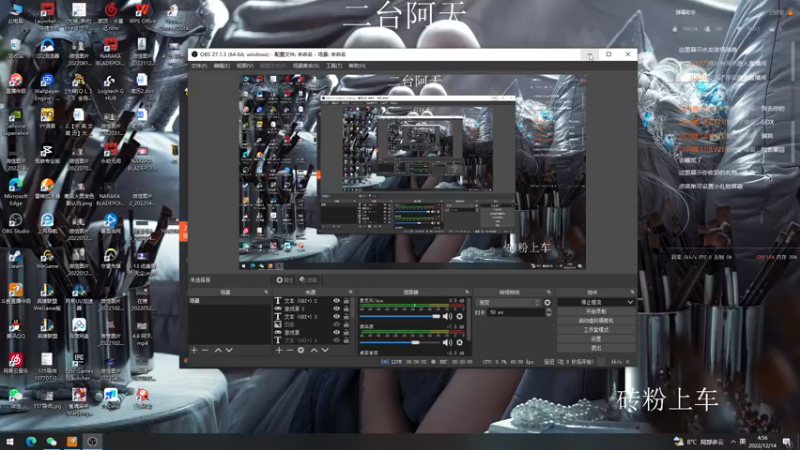
Task: Open 媒体源 audio settings gear
Action: [x=460, y=342]
